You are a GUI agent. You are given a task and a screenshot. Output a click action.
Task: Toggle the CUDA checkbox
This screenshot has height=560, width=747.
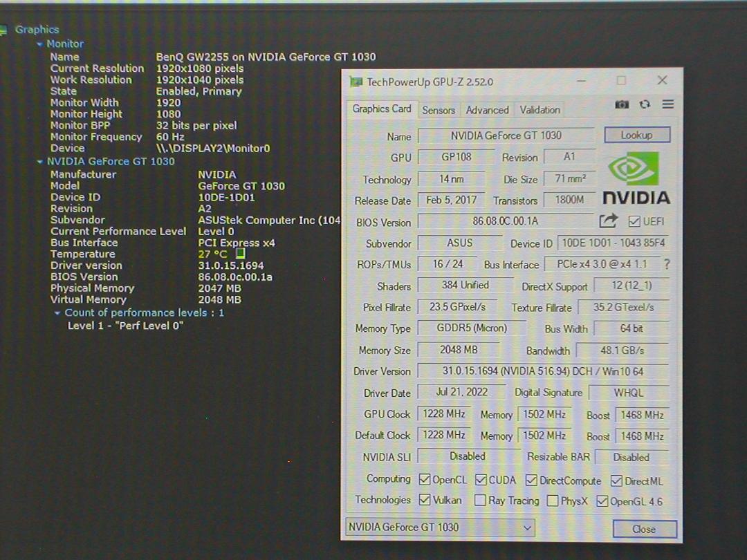point(481,480)
